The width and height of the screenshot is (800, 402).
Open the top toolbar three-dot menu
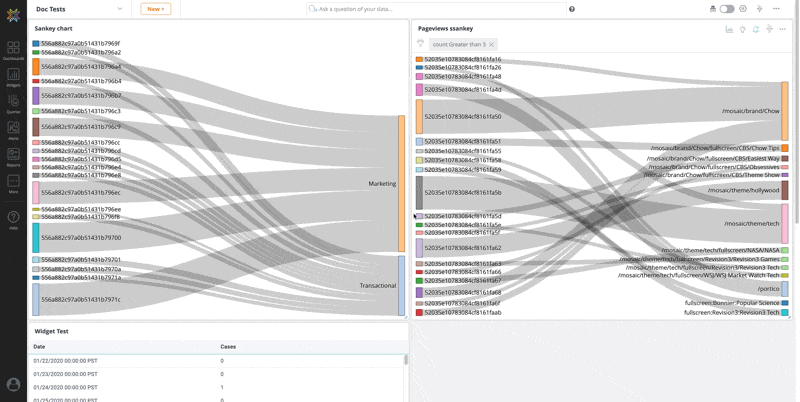pyautogui.click(x=776, y=9)
